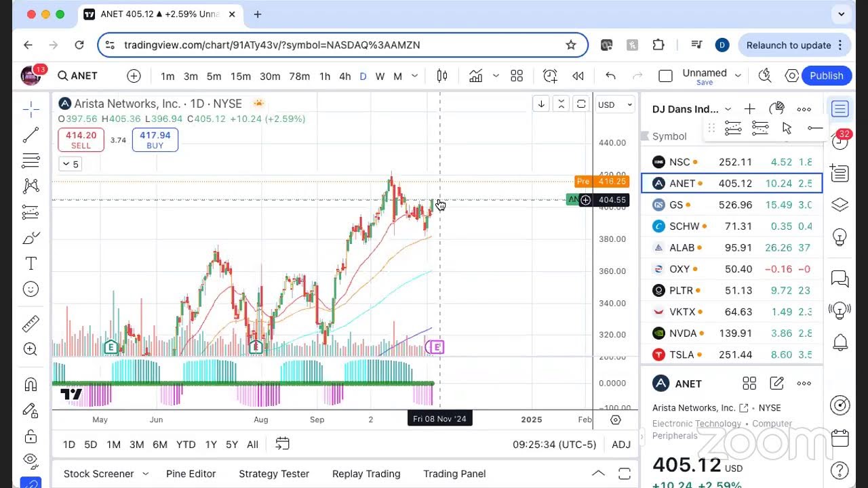Select the 4h timeframe
This screenshot has width=868, height=488.
[x=345, y=76]
